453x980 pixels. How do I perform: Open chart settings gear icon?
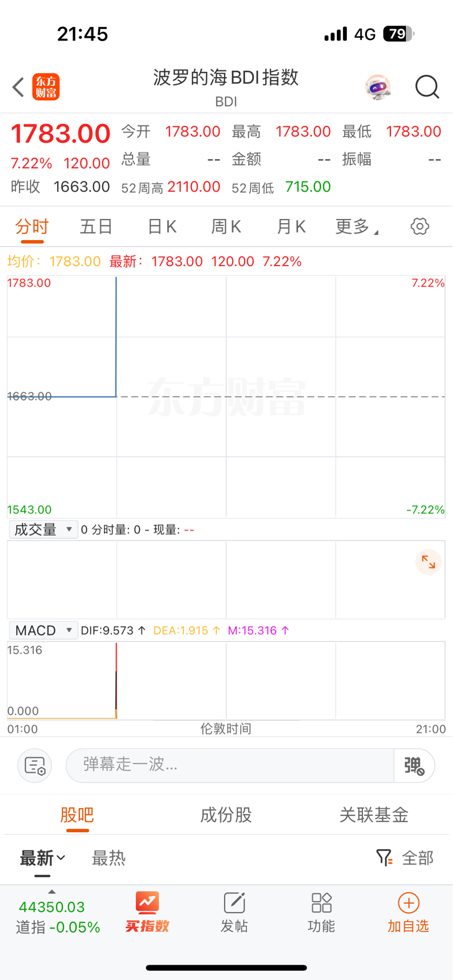419,227
